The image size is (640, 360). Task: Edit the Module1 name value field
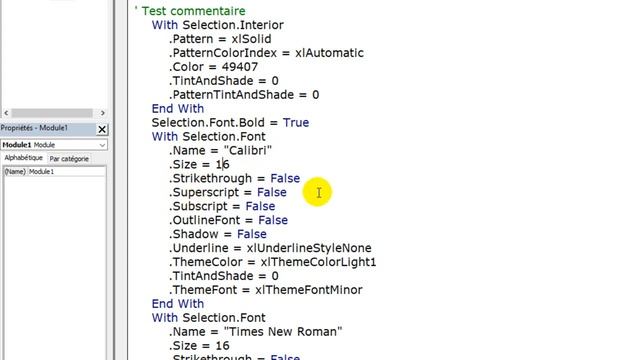click(x=66, y=171)
